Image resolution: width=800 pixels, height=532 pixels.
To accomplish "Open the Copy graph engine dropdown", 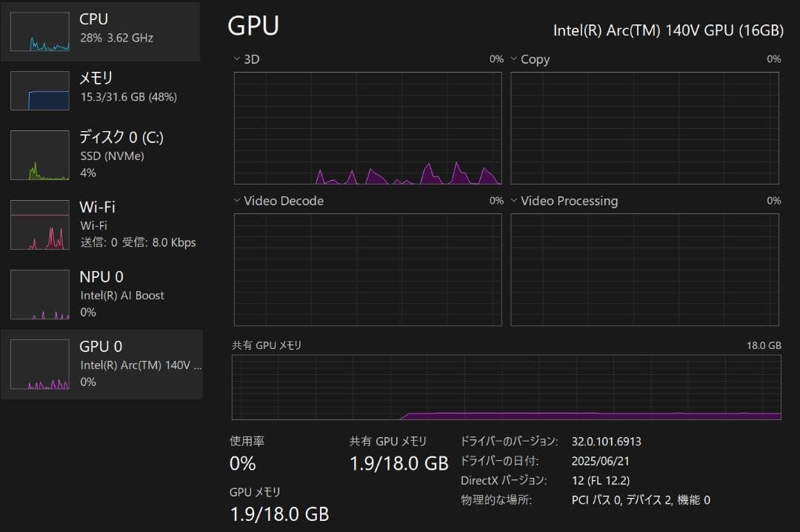I will (x=514, y=59).
